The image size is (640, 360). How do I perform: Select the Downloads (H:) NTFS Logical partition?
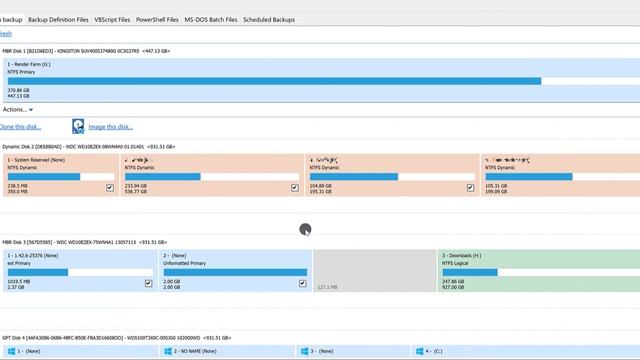pyautogui.click(x=539, y=271)
